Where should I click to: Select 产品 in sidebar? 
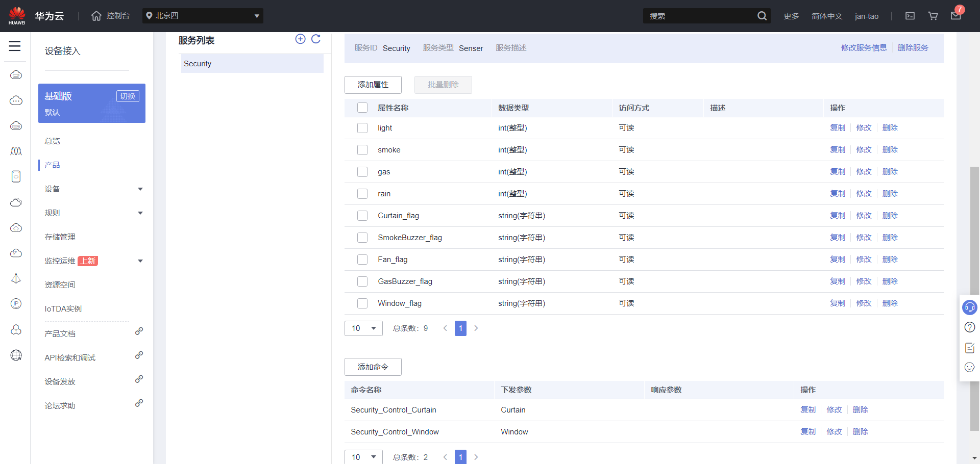[x=52, y=165]
